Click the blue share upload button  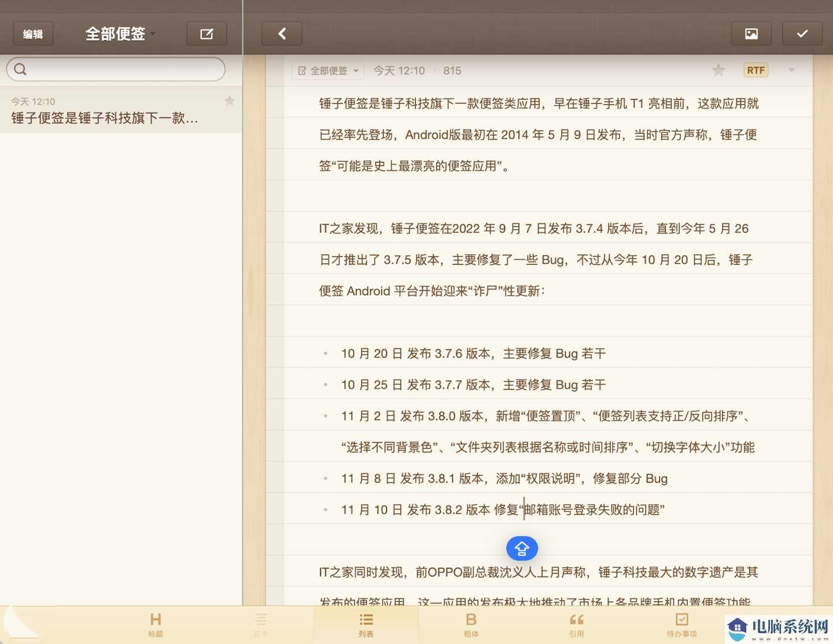pyautogui.click(x=522, y=549)
